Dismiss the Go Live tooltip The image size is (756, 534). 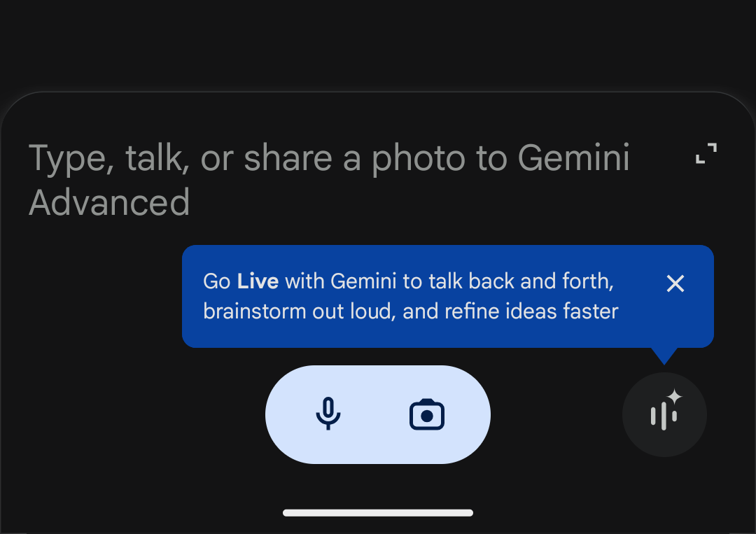coord(675,283)
